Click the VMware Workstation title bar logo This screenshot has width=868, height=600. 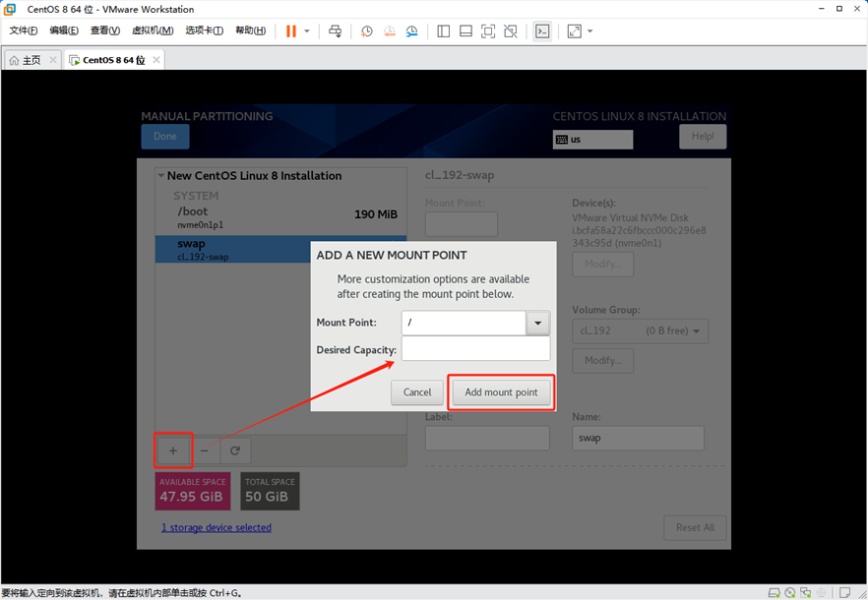[x=10, y=9]
